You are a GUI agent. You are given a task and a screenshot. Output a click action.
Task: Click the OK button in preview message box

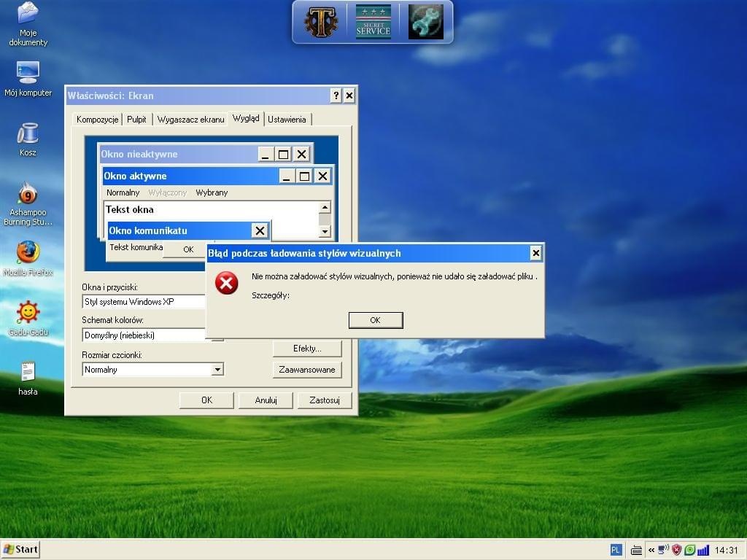(x=188, y=249)
